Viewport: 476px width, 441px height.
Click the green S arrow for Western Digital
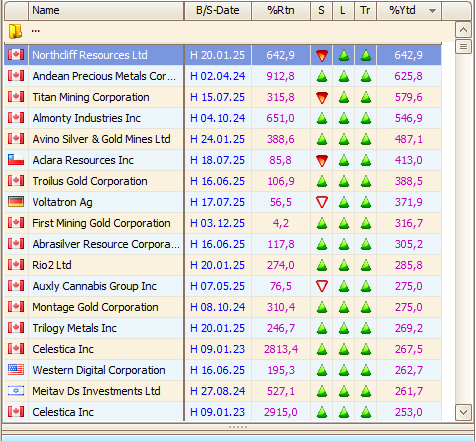pyautogui.click(x=322, y=370)
